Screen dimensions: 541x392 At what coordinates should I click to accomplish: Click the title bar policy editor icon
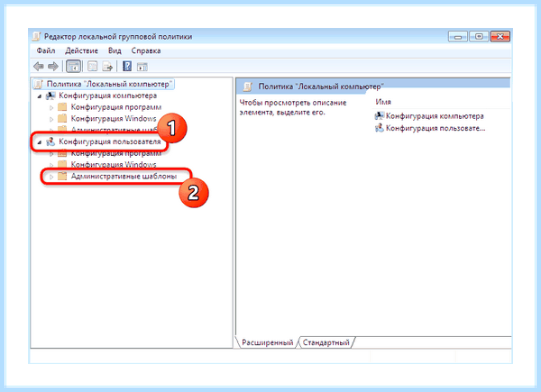click(x=36, y=37)
